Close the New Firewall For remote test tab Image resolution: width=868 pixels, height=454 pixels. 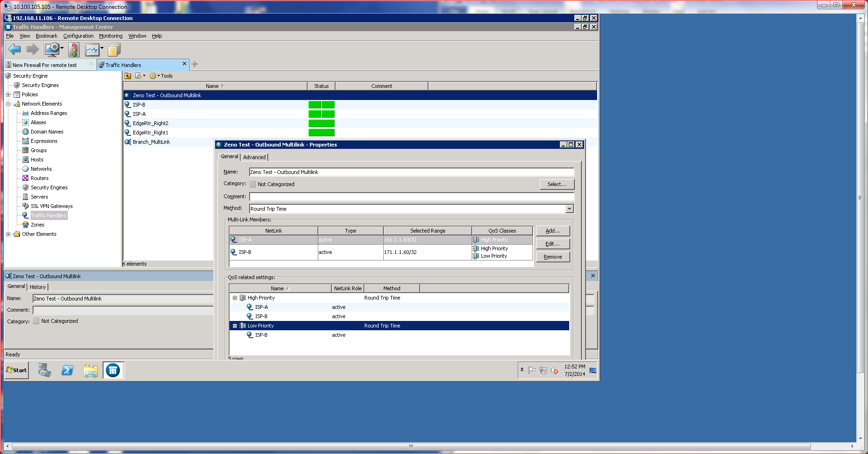91,64
